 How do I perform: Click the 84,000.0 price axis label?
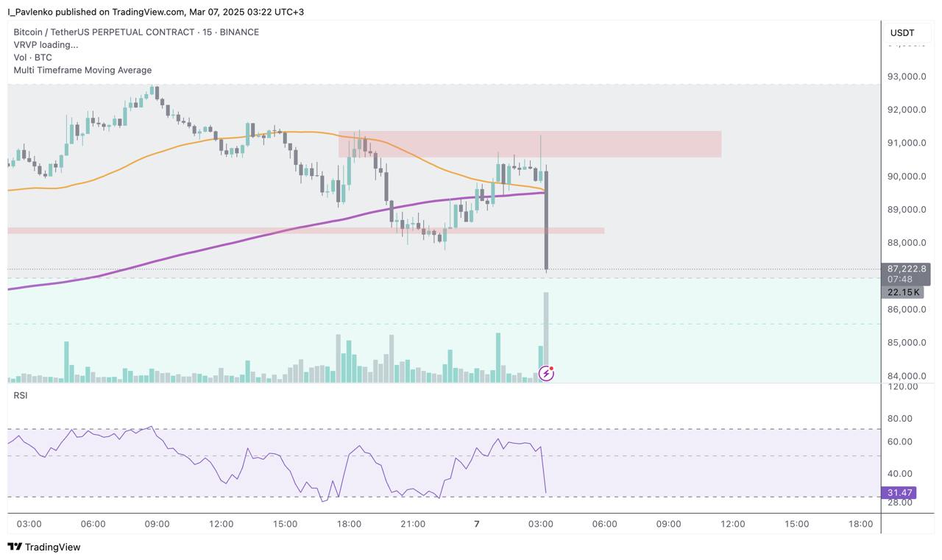pyautogui.click(x=907, y=376)
